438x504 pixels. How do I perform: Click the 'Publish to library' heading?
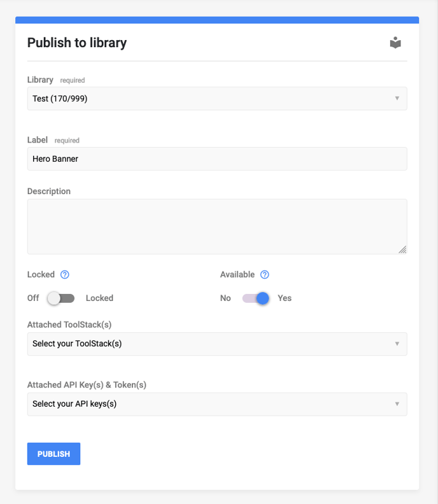[x=77, y=43]
